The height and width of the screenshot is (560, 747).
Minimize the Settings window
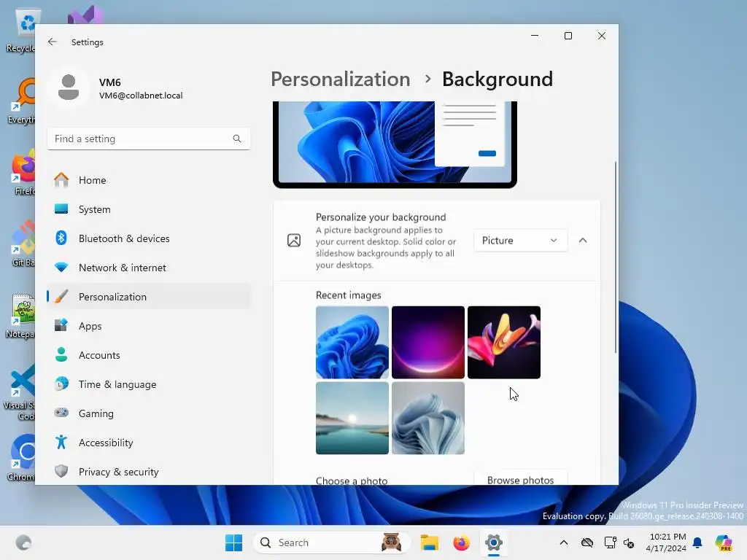tap(535, 36)
